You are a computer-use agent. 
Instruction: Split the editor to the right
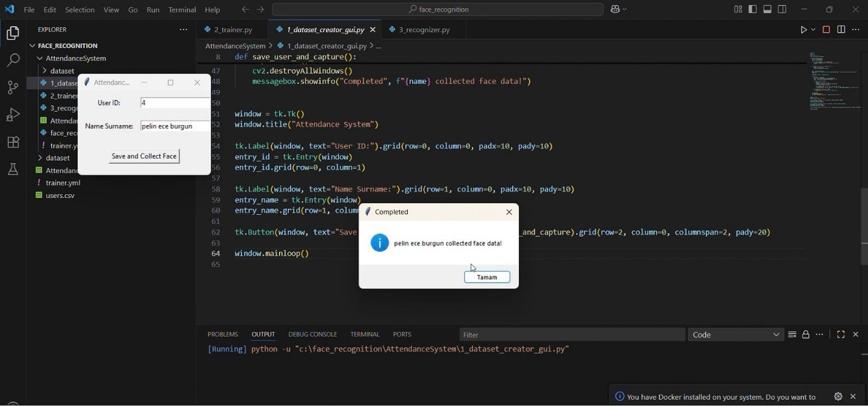[x=841, y=30]
